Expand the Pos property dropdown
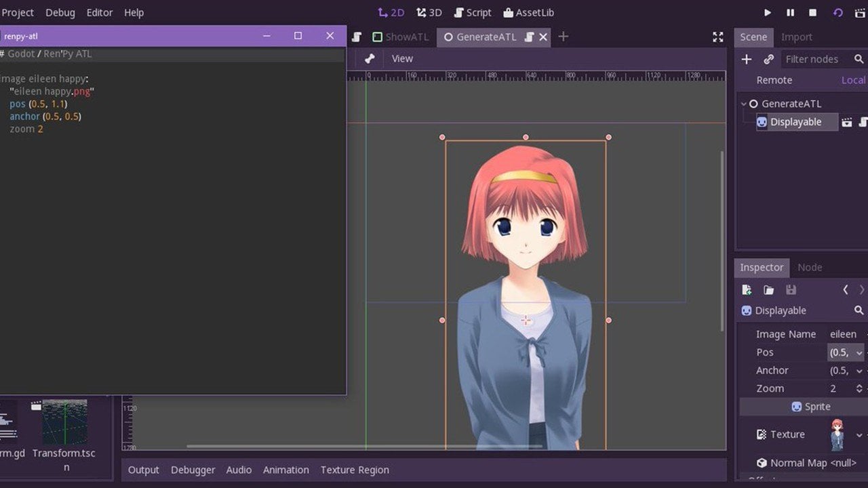 point(859,352)
